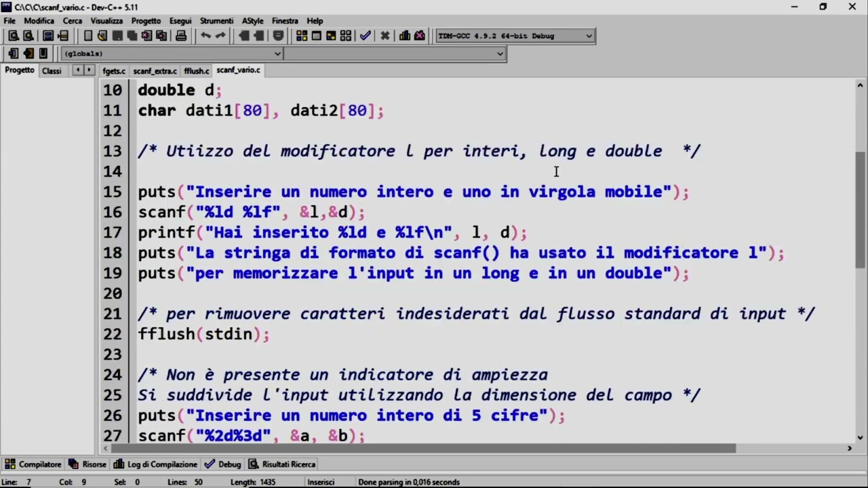Open the Modifica menu

(x=39, y=21)
